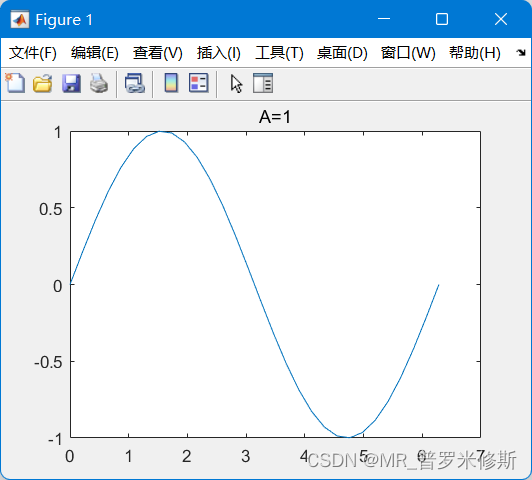Select the Edit Plot arrow tool
Screen dimensions: 532x480
click(236, 84)
